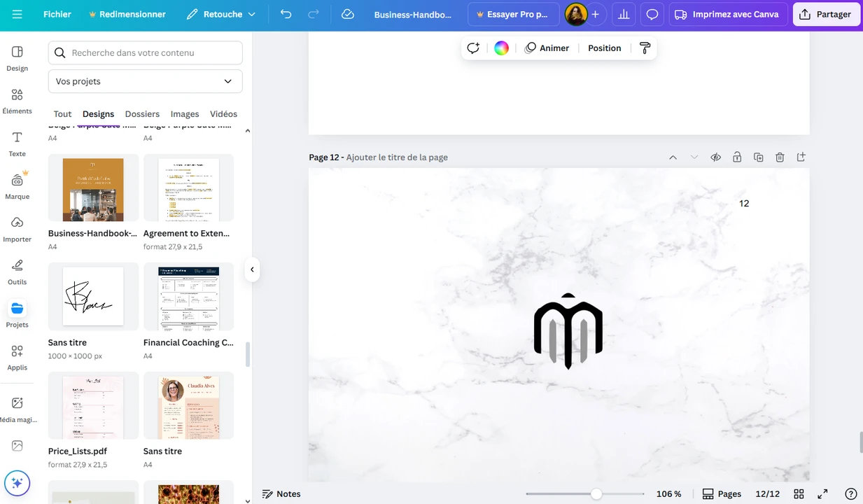This screenshot has width=863, height=504.
Task: Open the Marque brand panel
Action: coord(17,187)
